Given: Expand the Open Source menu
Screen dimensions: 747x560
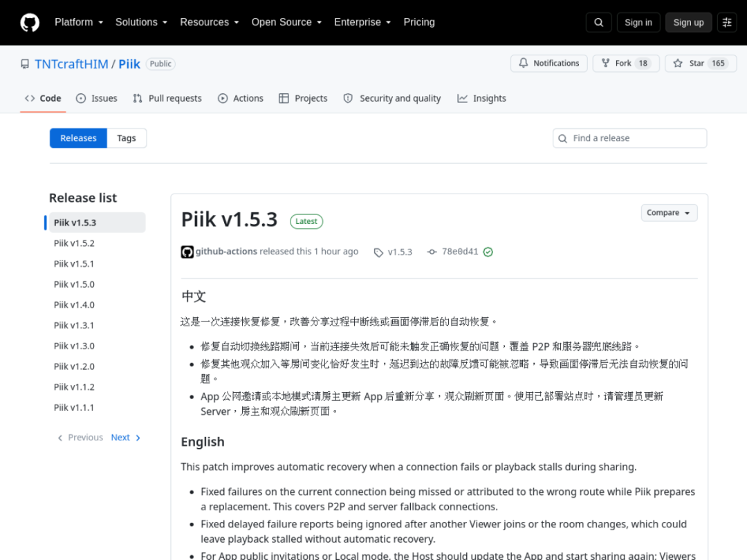Looking at the screenshot, I should pos(286,22).
